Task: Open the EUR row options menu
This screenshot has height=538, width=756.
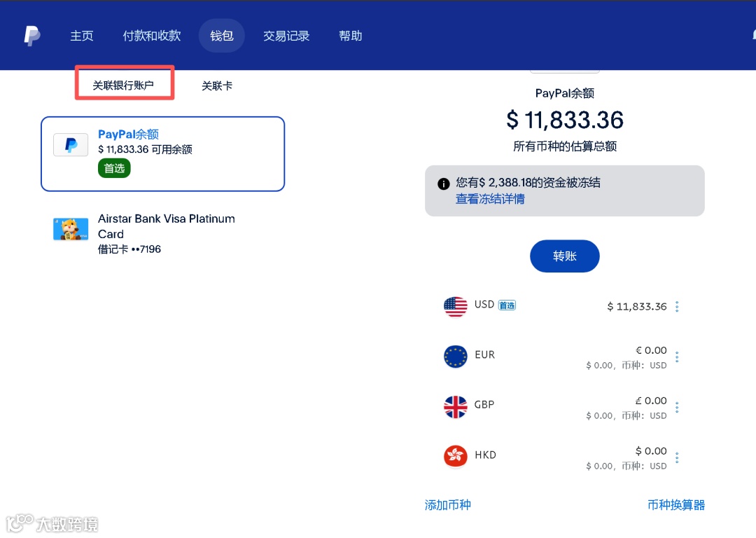Action: [677, 357]
